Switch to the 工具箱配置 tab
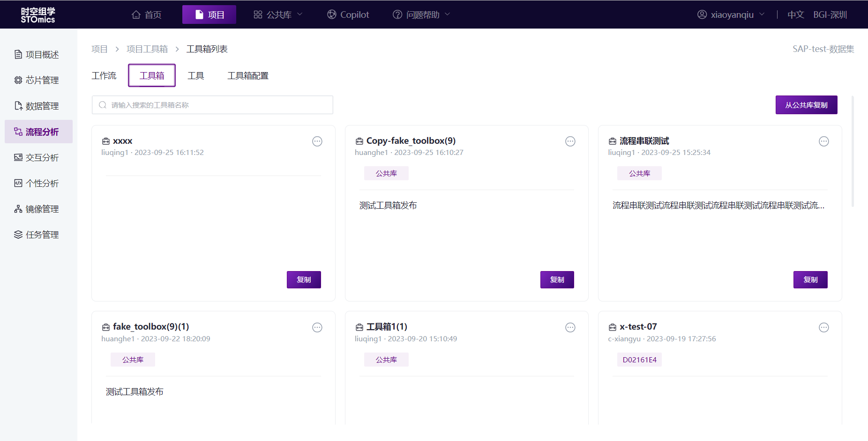868x441 pixels. pyautogui.click(x=248, y=76)
